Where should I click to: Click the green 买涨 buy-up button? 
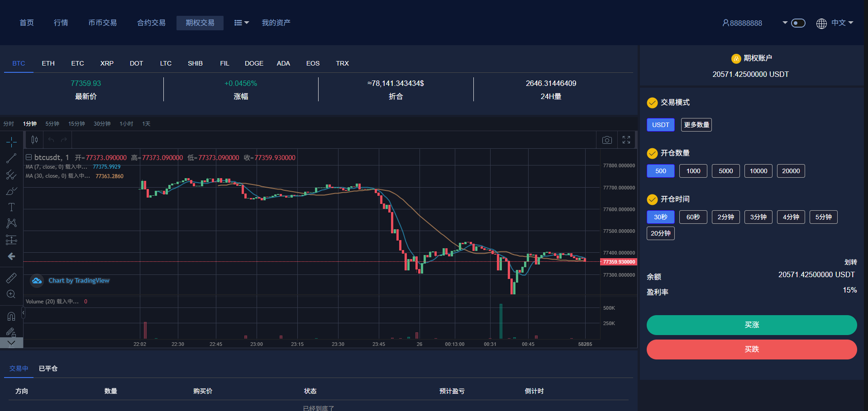pos(751,325)
